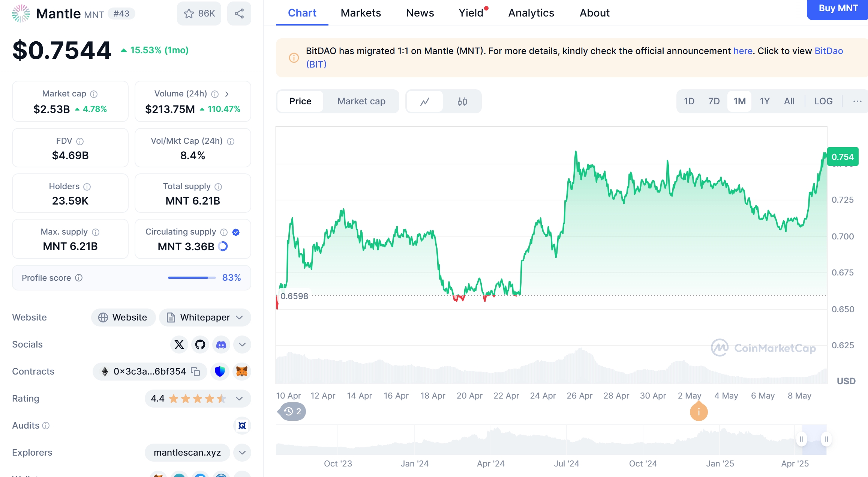The image size is (868, 477).
Task: Click the Buy MNT button
Action: coord(838,9)
